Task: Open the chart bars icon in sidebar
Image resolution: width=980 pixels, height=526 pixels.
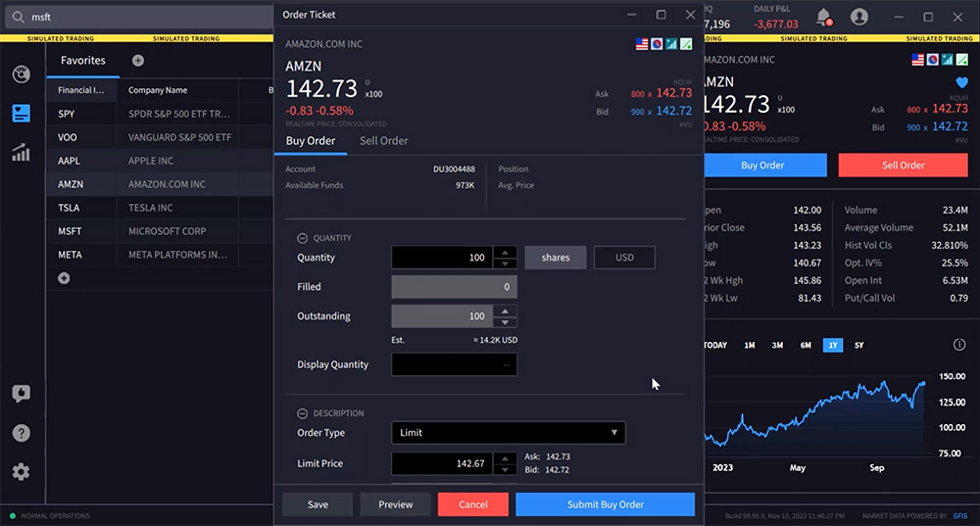Action: (21, 153)
